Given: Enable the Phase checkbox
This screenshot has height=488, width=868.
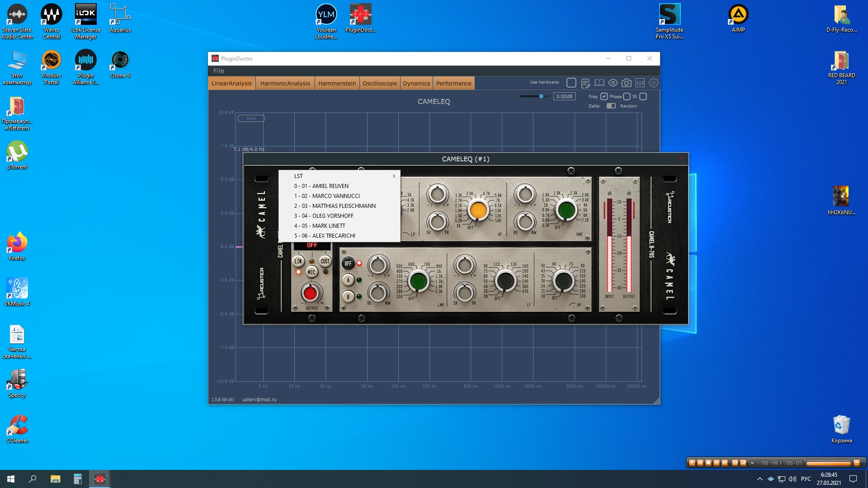Looking at the screenshot, I should 627,96.
